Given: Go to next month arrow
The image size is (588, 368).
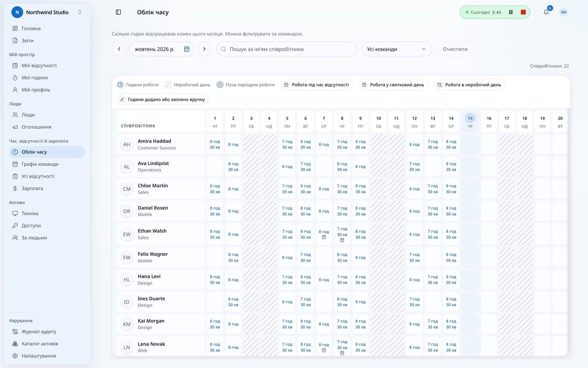Looking at the screenshot, I should click(x=204, y=49).
